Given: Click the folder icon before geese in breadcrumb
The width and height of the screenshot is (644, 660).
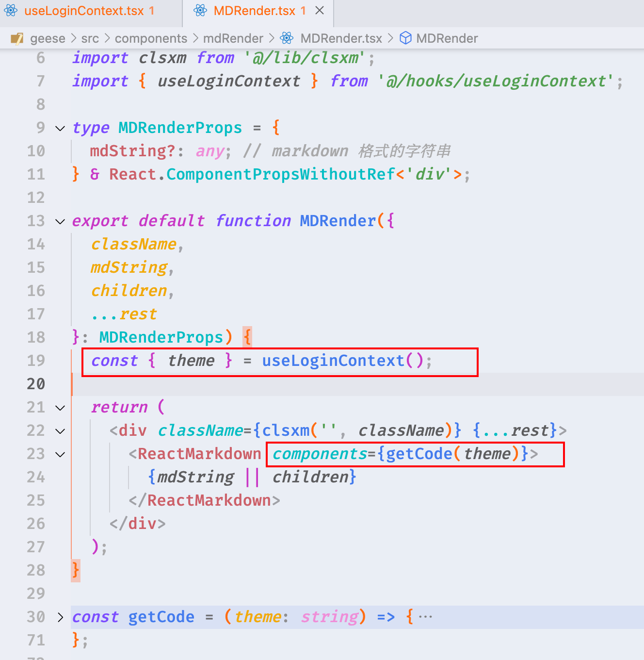Looking at the screenshot, I should (x=18, y=38).
